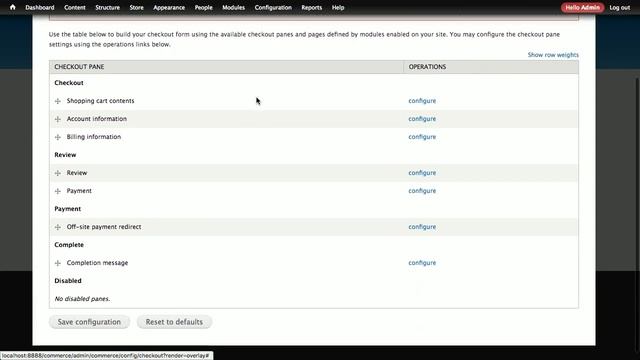Image resolution: width=640 pixels, height=360 pixels.
Task: Log out of the admin session
Action: tap(620, 7)
